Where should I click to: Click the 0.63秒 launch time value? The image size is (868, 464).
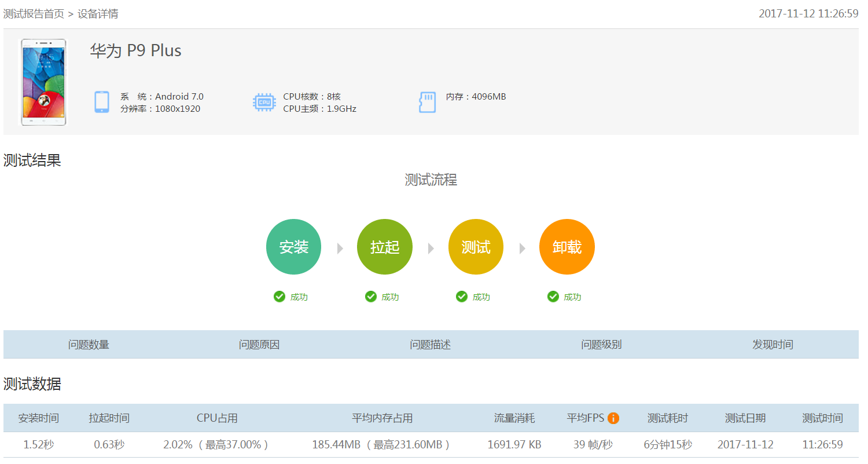[109, 445]
